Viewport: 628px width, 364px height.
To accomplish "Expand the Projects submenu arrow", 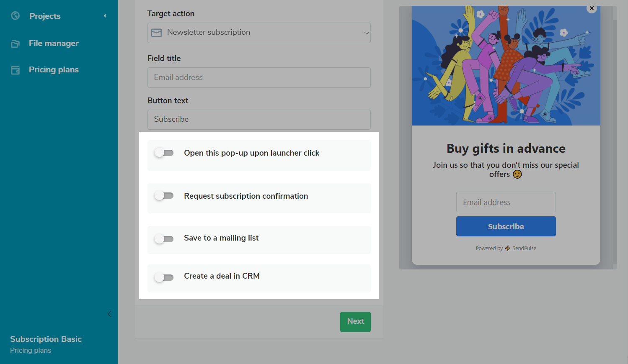I will [x=105, y=16].
